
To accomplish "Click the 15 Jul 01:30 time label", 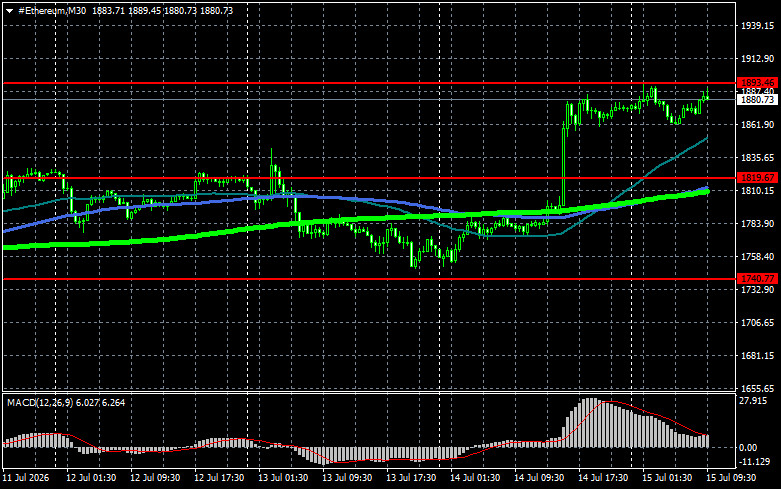I will click(x=667, y=478).
